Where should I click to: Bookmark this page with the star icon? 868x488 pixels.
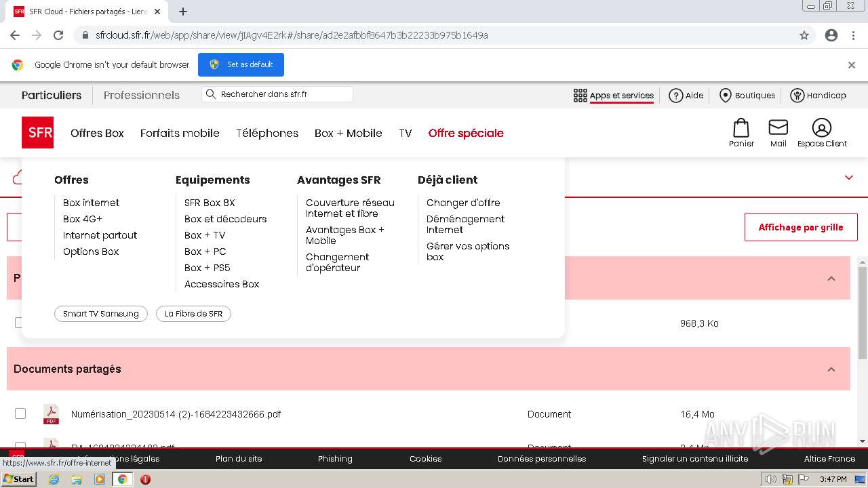(804, 35)
